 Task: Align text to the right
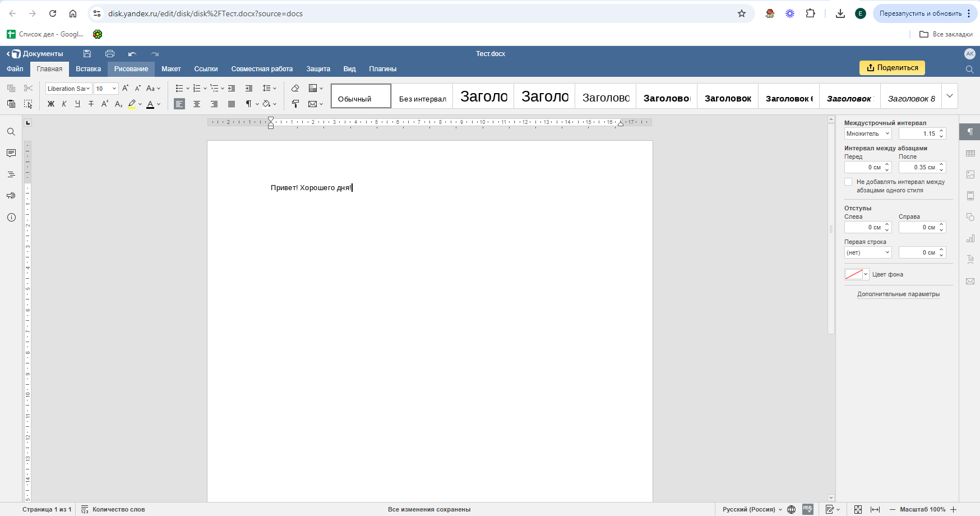point(214,104)
